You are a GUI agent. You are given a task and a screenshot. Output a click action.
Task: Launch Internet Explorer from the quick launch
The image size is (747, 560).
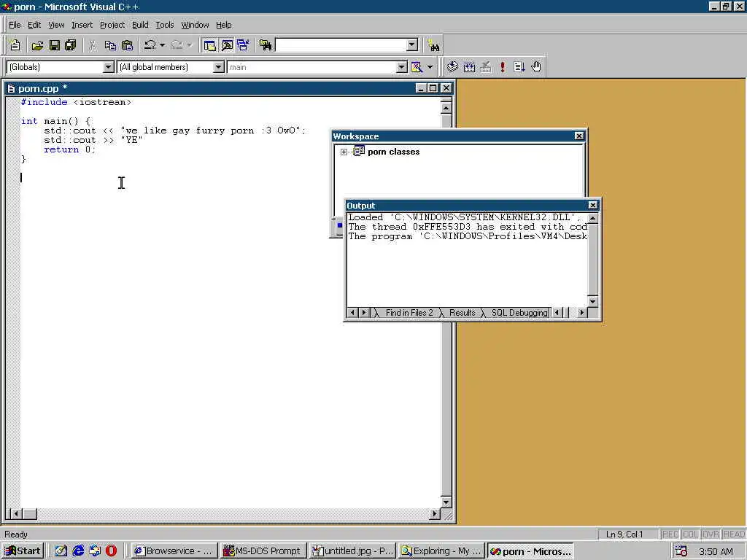[78, 551]
